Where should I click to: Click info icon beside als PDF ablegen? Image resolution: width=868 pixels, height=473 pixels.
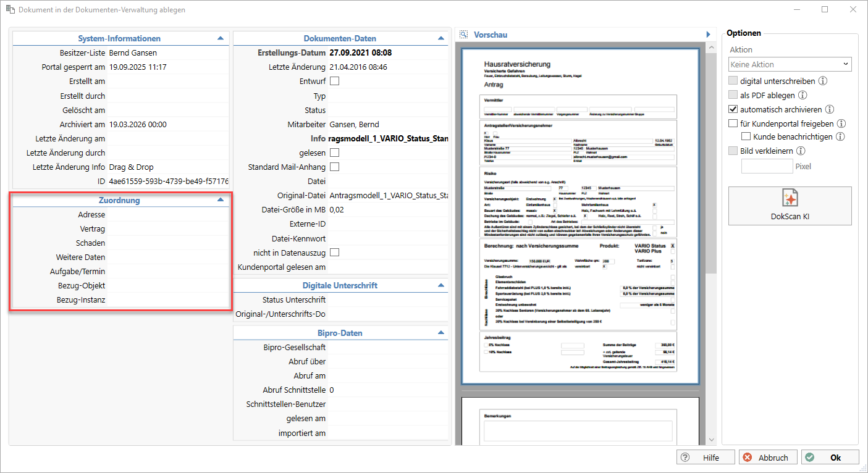803,95
